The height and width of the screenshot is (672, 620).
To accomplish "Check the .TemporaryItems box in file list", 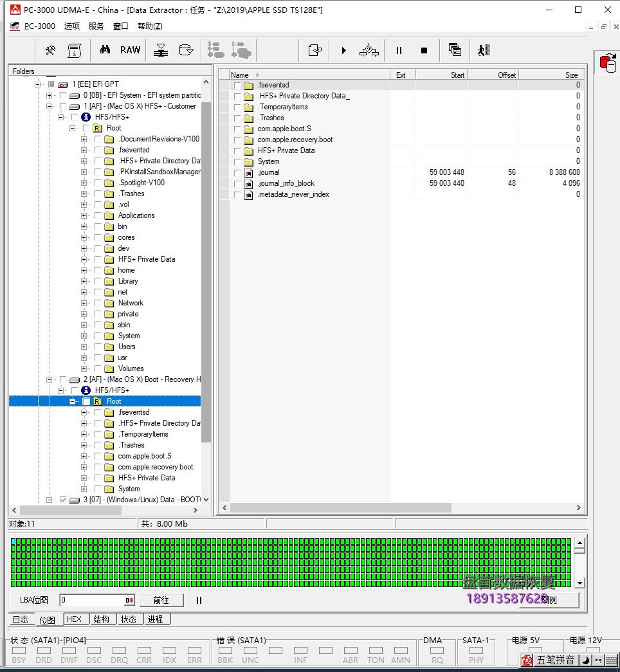I will (x=237, y=107).
